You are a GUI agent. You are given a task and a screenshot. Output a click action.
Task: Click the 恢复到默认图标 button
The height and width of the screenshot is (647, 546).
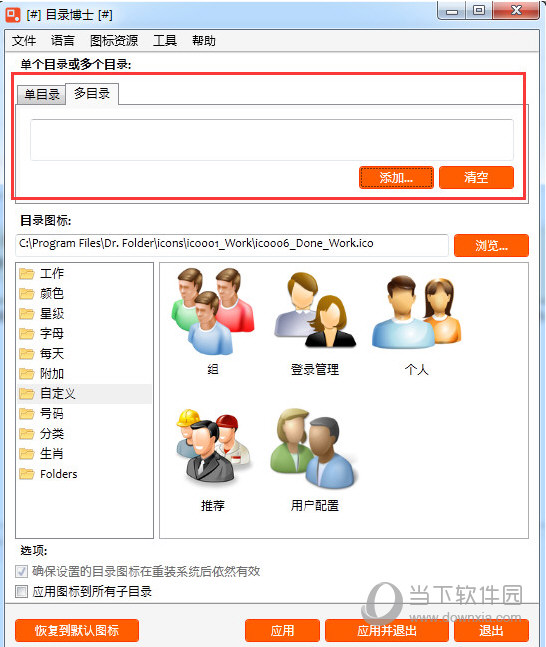[77, 630]
